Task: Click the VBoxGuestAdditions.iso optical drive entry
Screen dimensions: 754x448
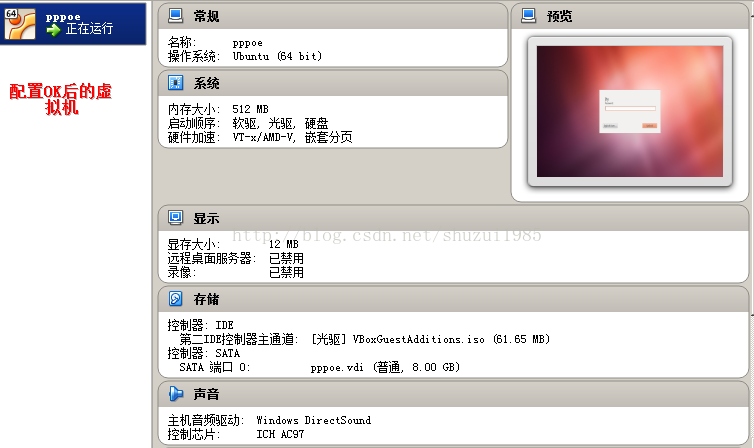Action: tap(431, 339)
